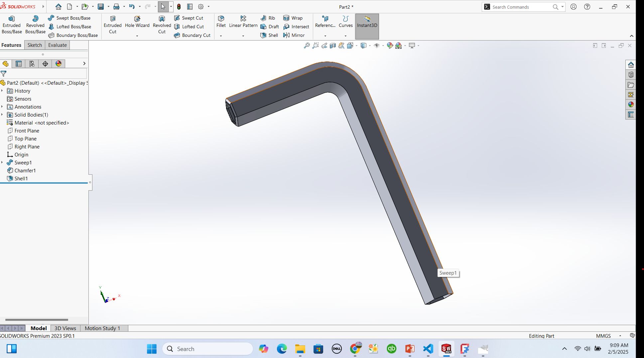Activate the Extruded Cut tool
The image size is (644, 358).
[x=113, y=25]
